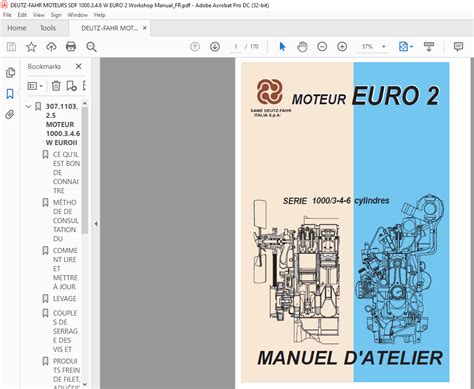Open zoom level dropdown arrow
Viewport: 474px width, 389px height.
pos(384,47)
